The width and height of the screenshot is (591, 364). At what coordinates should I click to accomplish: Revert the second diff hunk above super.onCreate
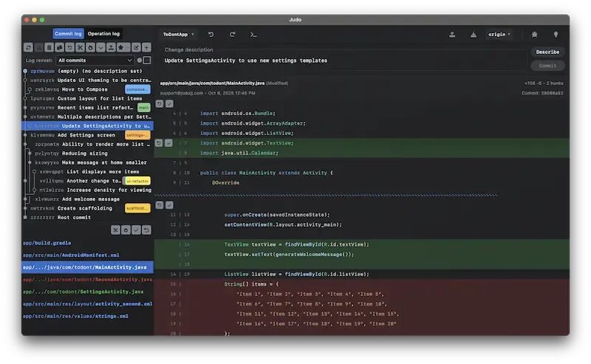160,205
